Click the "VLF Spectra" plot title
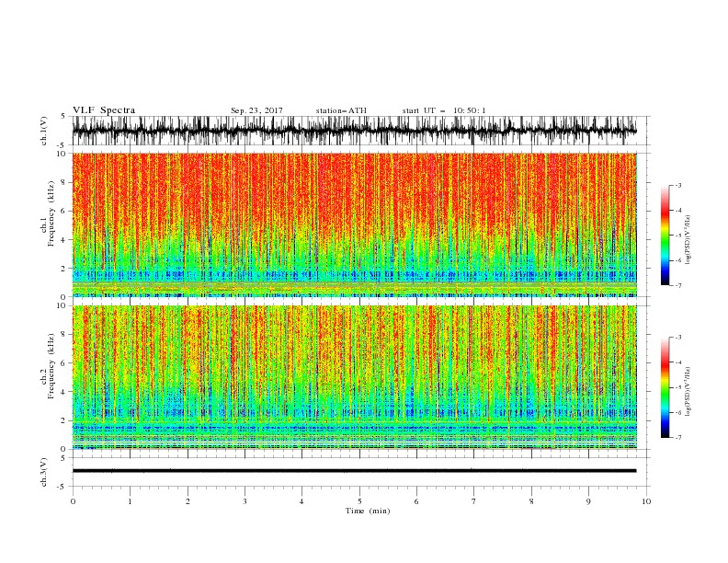This screenshot has width=728, height=563. 104,110
